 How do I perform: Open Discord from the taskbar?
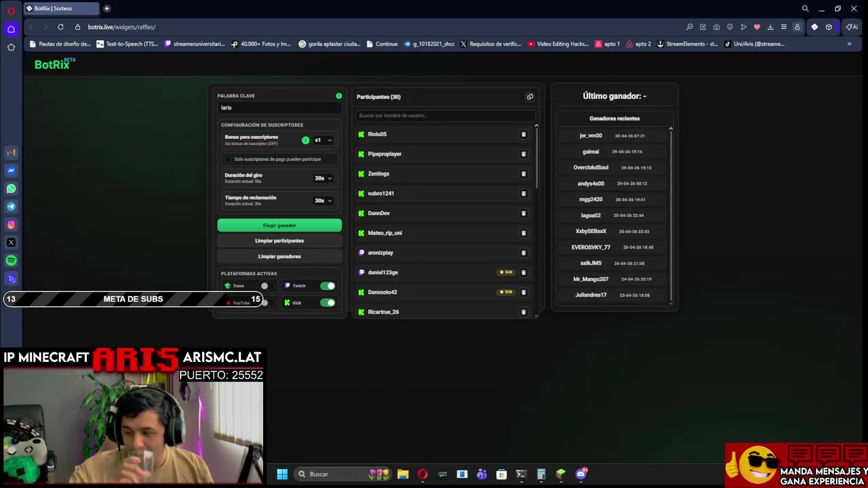click(581, 474)
